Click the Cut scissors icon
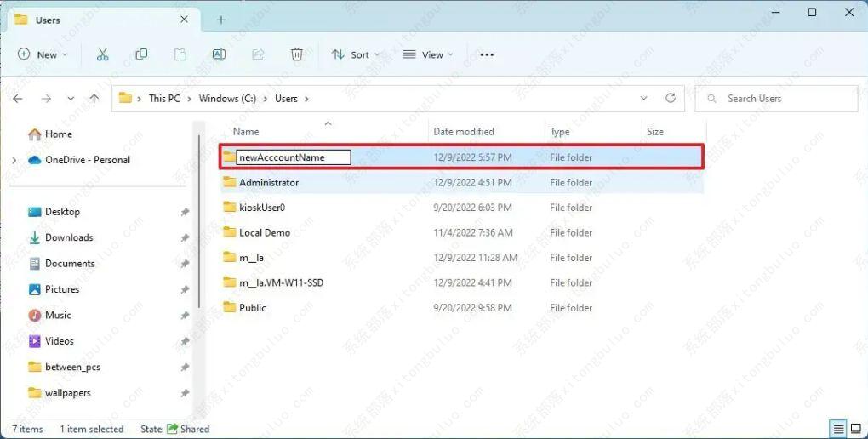 click(102, 54)
